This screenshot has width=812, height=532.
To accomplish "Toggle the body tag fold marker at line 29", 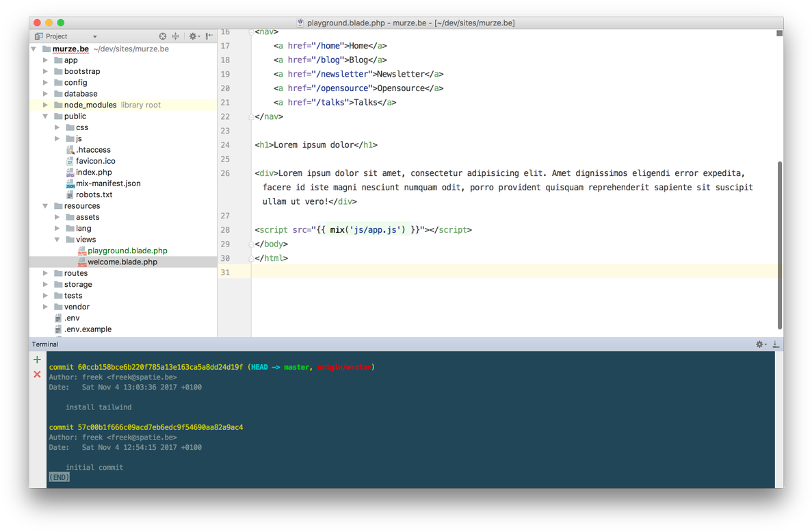I will tap(252, 244).
